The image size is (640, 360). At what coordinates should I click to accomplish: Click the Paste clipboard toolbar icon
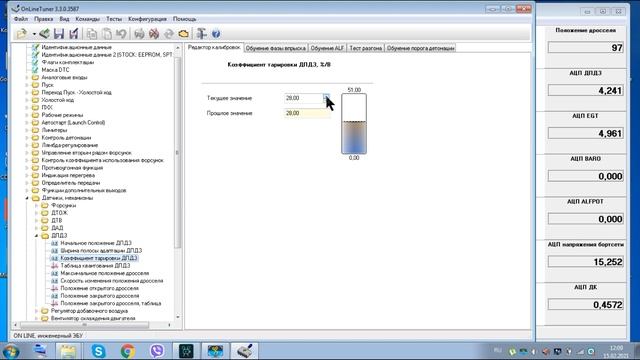(x=107, y=34)
